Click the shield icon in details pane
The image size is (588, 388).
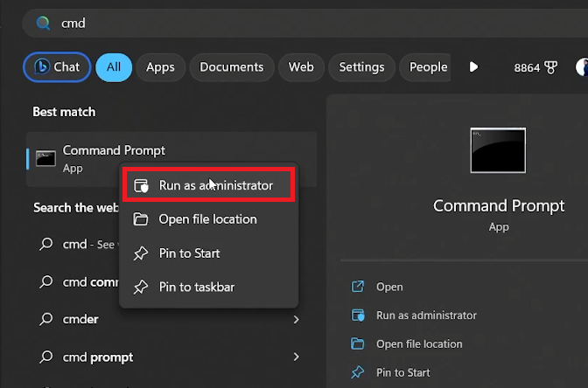(357, 315)
